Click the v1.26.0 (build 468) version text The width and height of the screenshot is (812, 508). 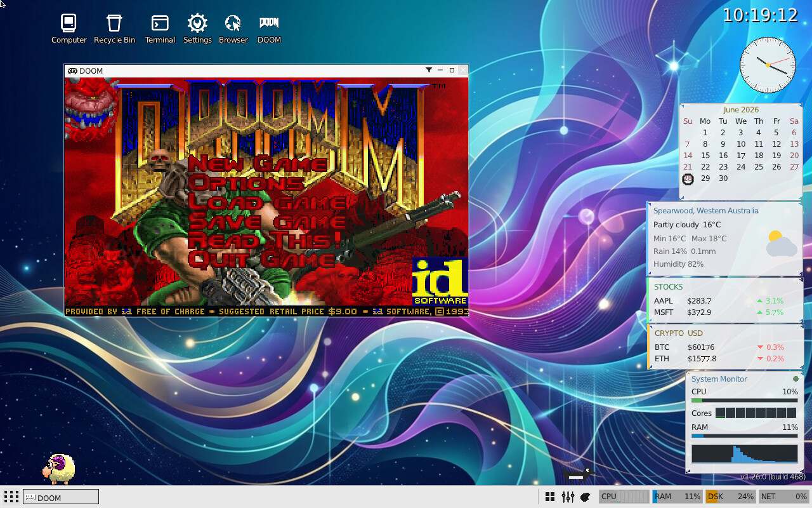tap(773, 477)
